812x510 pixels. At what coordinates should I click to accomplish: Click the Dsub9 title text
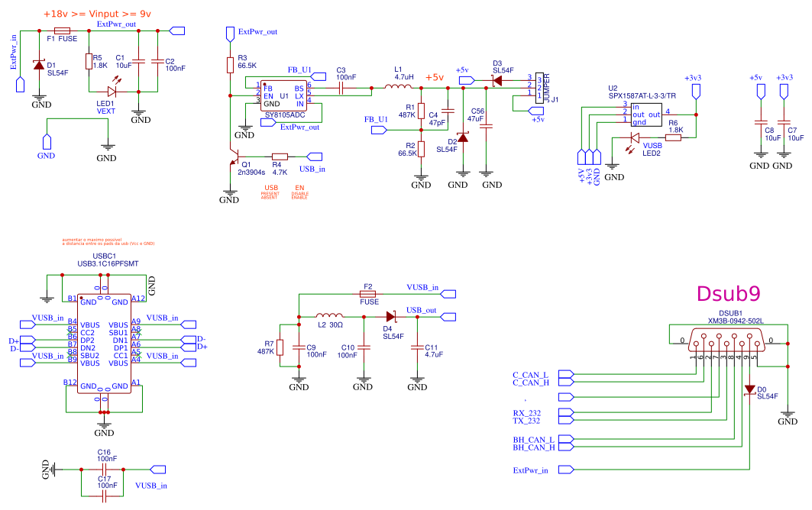click(728, 294)
